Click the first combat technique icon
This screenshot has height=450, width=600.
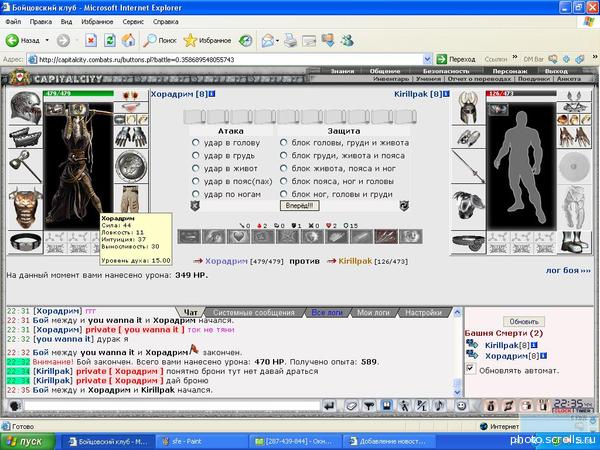pyautogui.click(x=189, y=236)
